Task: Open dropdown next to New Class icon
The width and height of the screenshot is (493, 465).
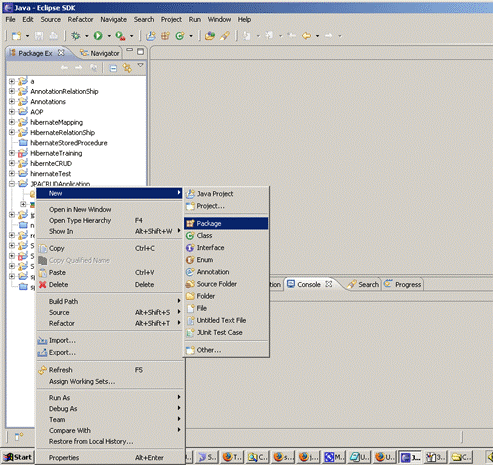Action: [191, 36]
